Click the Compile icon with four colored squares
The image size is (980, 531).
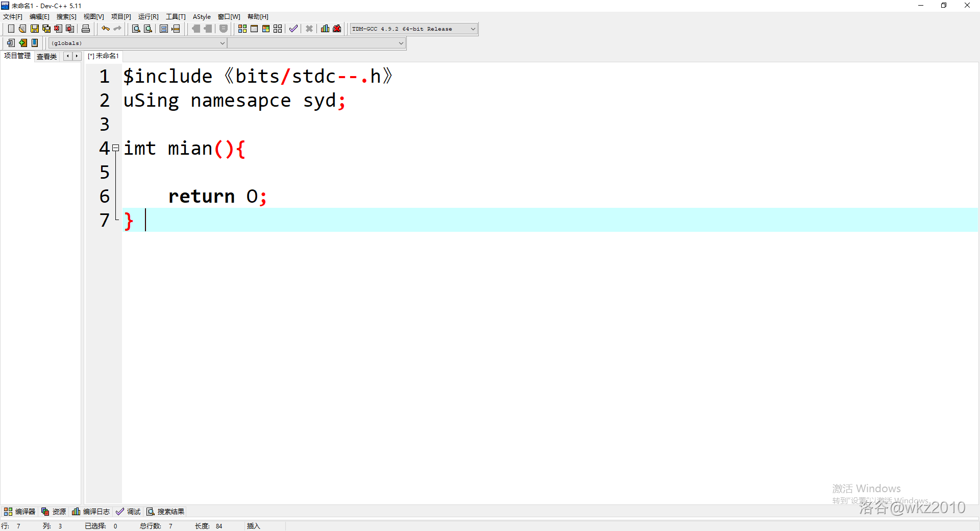click(242, 29)
